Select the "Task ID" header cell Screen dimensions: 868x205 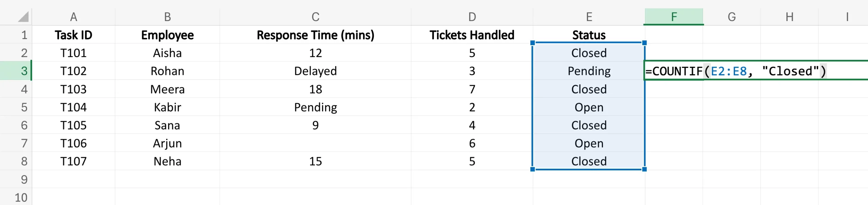(x=73, y=35)
